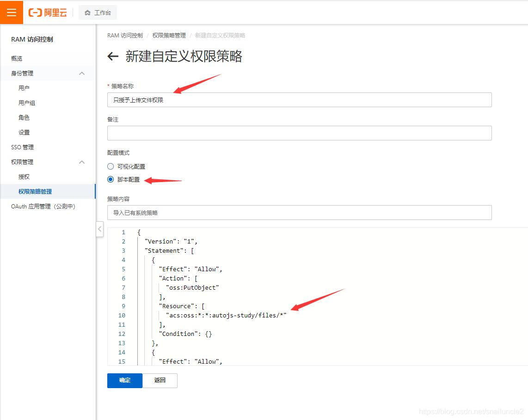Click line number 5 in the editor gutter

tap(123, 269)
